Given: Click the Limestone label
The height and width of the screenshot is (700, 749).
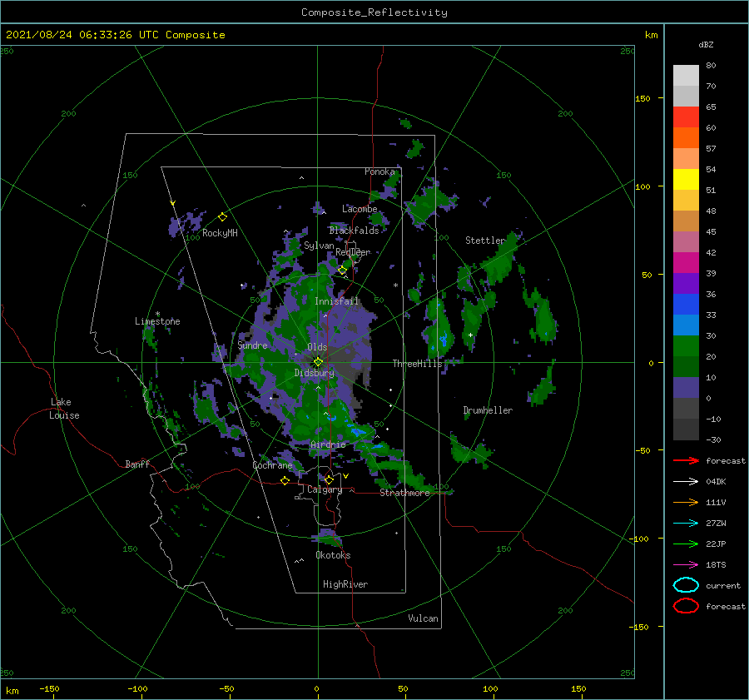Looking at the screenshot, I should [x=157, y=321].
